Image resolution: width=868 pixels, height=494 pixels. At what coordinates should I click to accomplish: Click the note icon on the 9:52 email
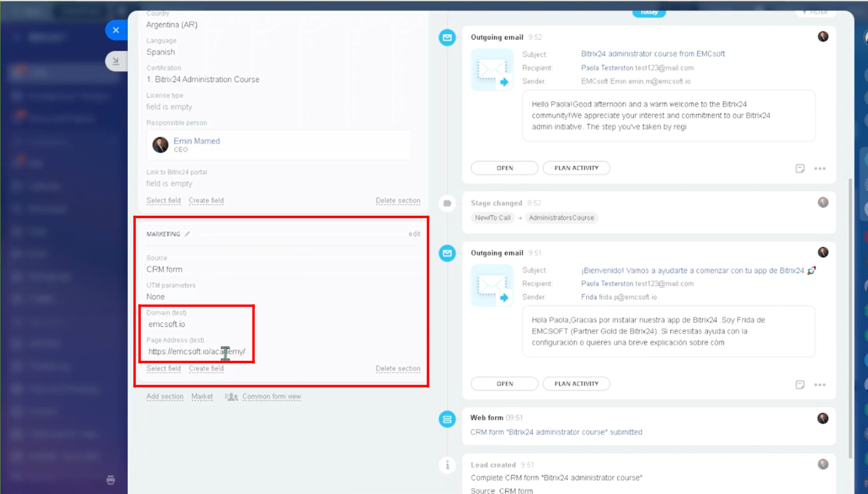tap(800, 168)
